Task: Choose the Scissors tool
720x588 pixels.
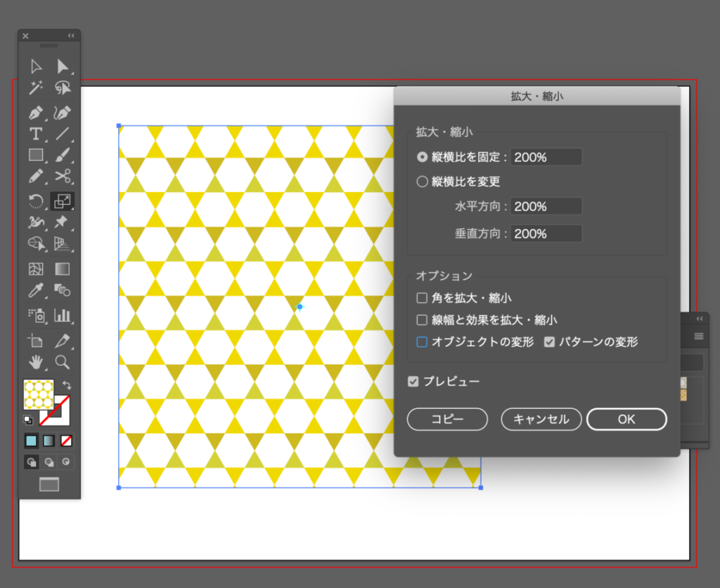Action: (x=63, y=177)
